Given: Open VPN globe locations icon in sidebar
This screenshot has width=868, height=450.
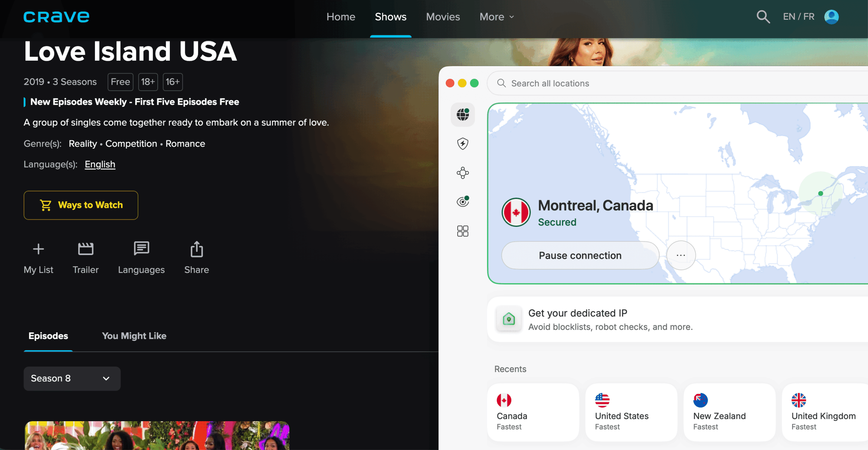Looking at the screenshot, I should point(463,115).
